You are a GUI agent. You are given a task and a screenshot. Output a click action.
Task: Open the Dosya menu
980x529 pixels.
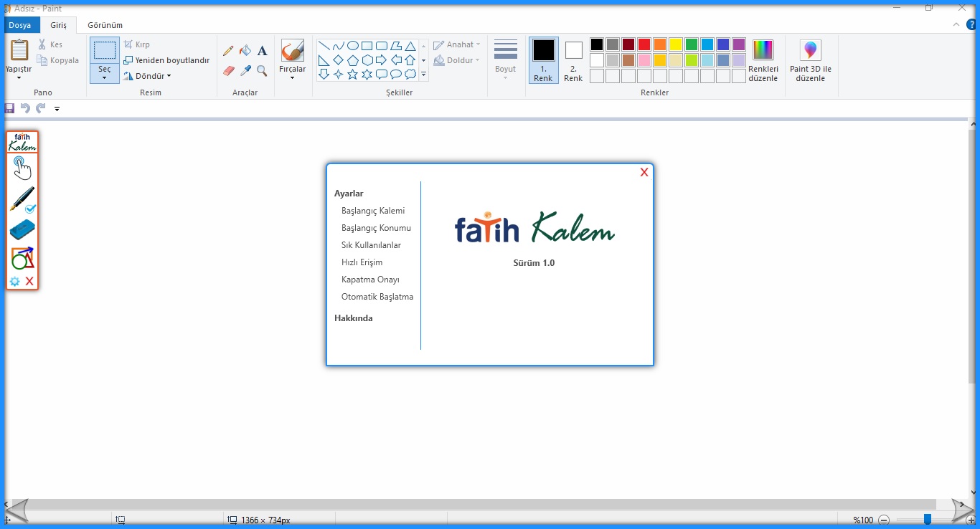coord(20,25)
